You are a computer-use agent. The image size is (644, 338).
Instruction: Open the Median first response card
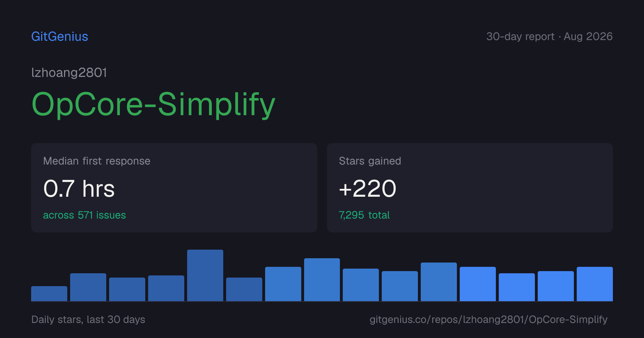(x=174, y=188)
